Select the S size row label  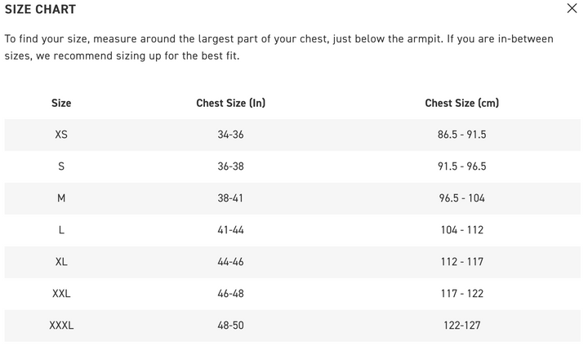[x=61, y=166]
